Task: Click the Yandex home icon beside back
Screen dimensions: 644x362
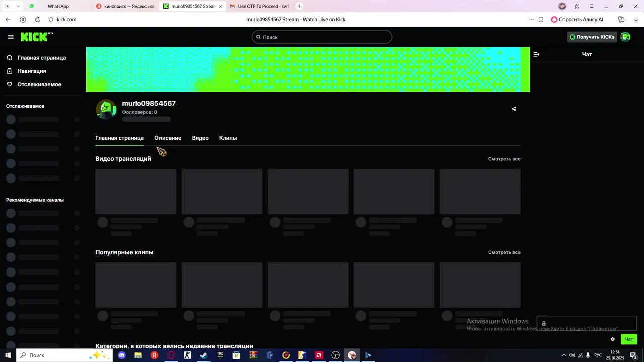Action: coord(23,19)
